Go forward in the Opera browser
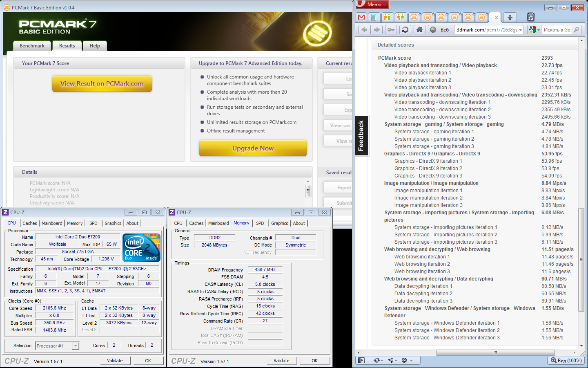Viewport: 588px width, 368px height. coord(377,29)
